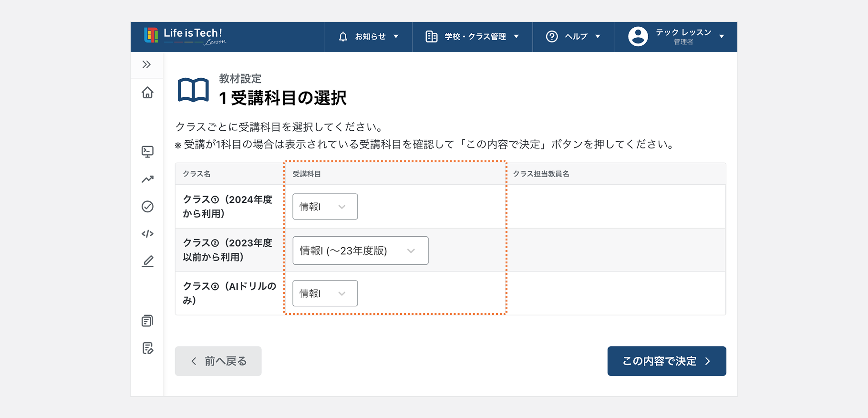
Task: Click the user avatar icon
Action: pyautogui.click(x=638, y=36)
